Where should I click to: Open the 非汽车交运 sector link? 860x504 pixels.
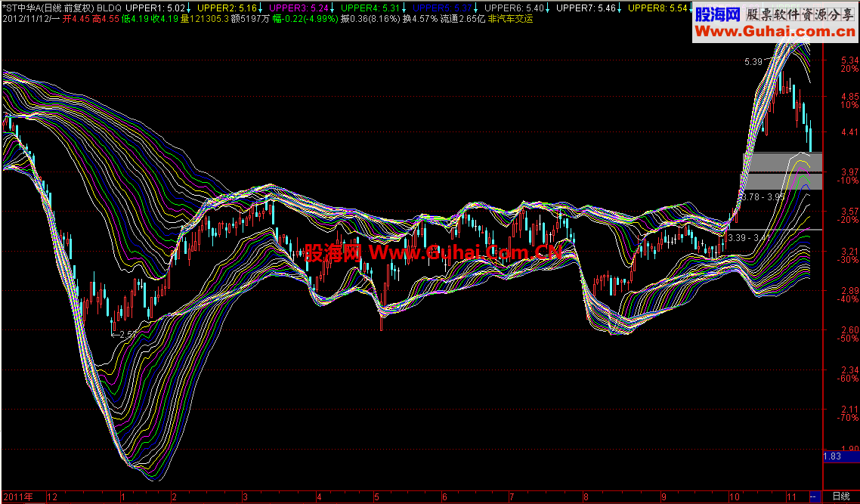(x=510, y=19)
